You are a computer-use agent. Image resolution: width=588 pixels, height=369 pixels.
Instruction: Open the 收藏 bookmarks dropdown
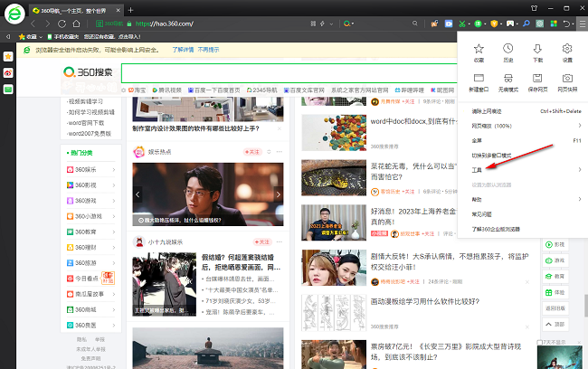click(x=31, y=36)
